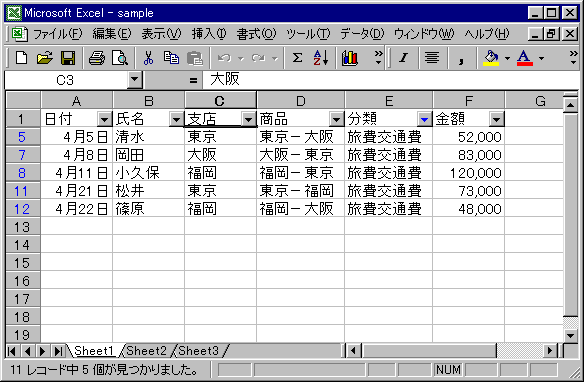Apply red font color with the A icon

(524, 58)
